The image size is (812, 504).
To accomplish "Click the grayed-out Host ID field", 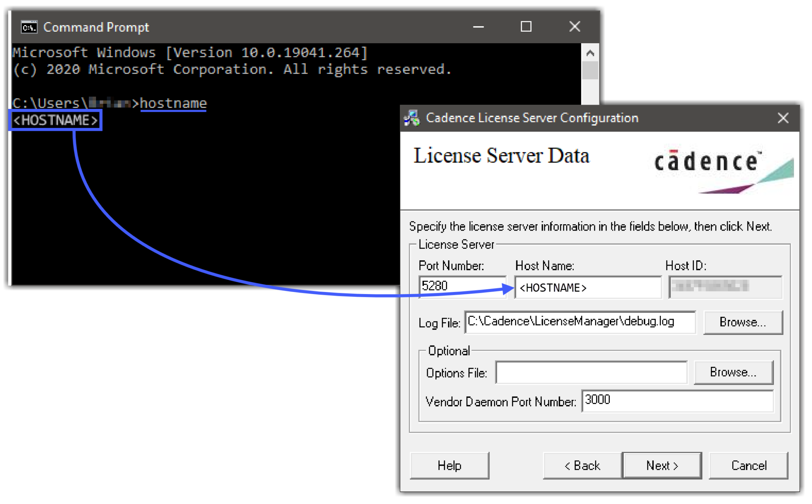I will click(725, 286).
